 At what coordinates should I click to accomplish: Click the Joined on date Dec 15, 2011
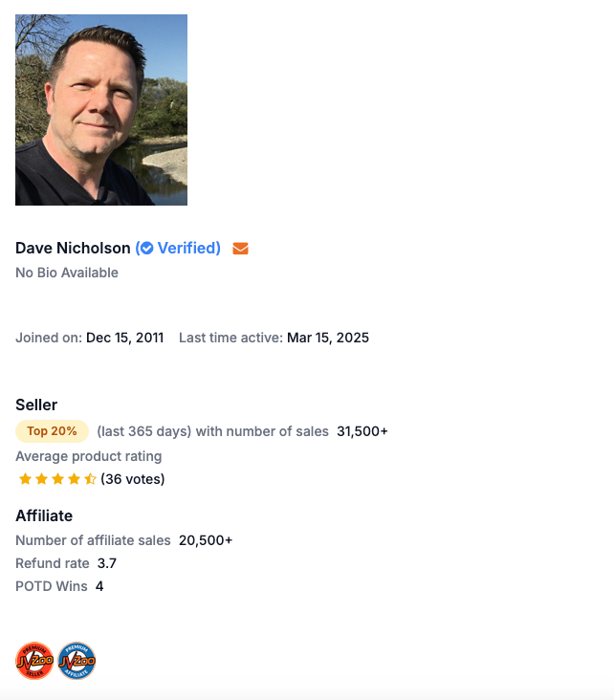[125, 338]
